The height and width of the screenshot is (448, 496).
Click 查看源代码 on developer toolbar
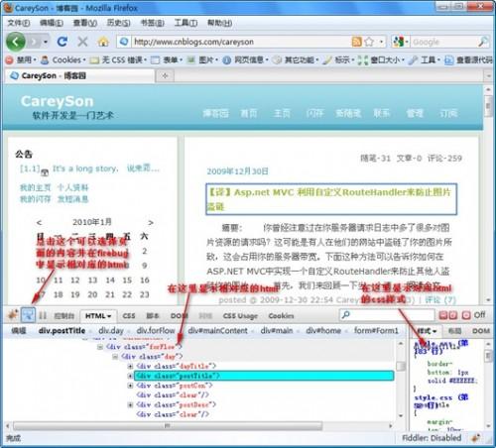tap(469, 59)
